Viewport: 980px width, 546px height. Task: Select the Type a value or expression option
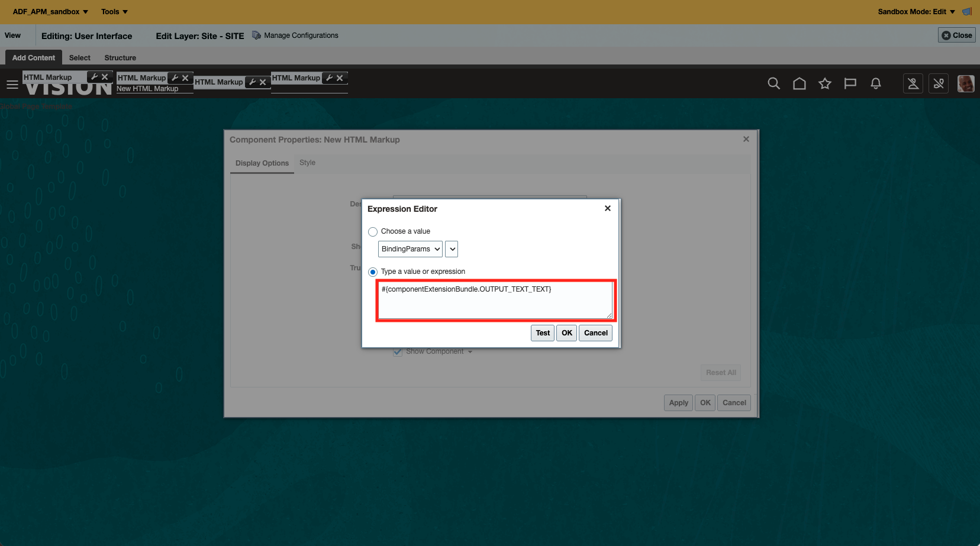pos(372,272)
